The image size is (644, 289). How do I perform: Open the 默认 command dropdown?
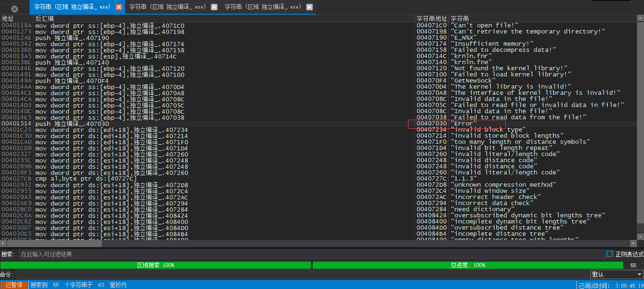click(617, 274)
